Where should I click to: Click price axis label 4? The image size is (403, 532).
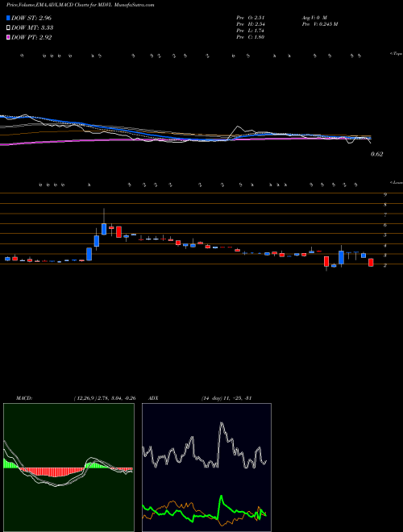[385, 245]
